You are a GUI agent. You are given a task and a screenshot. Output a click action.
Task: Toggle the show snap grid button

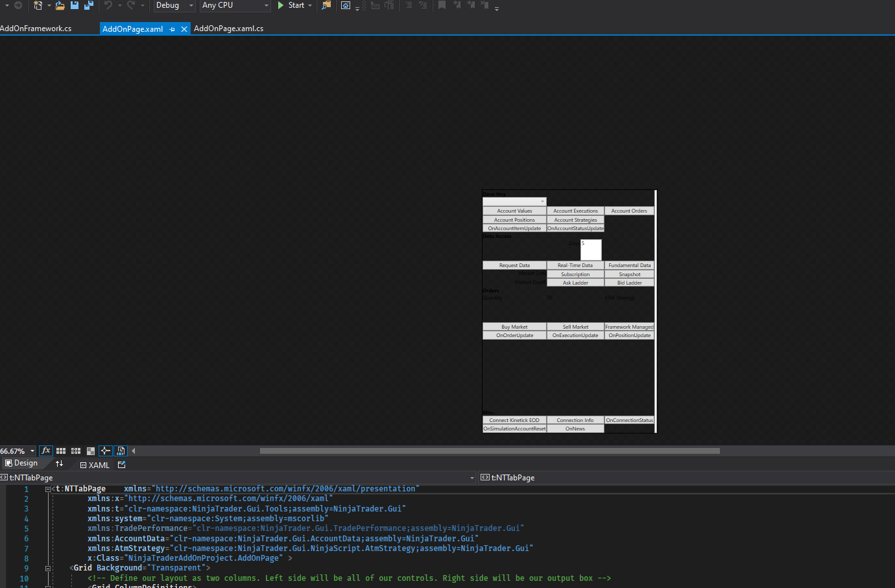tap(61, 451)
